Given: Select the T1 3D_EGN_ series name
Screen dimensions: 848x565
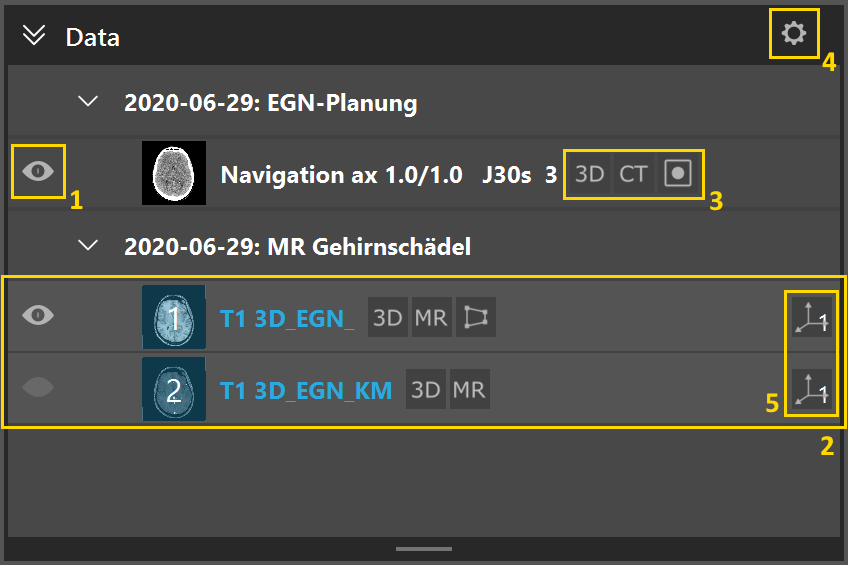Looking at the screenshot, I should click(286, 318).
